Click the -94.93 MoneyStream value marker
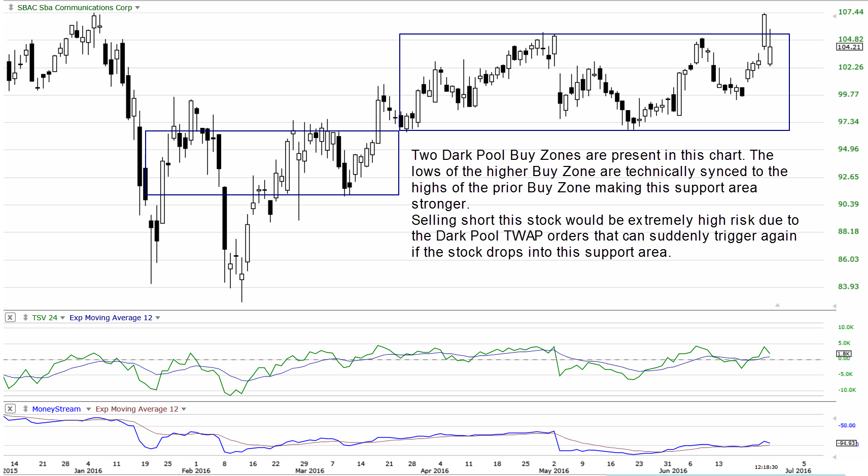The image size is (868, 476). [x=846, y=443]
